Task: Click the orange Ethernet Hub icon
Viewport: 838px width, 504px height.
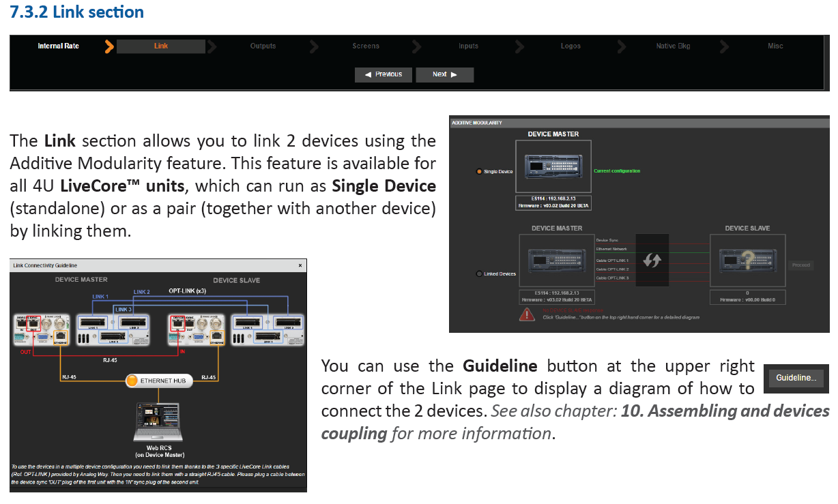Action: coord(132,381)
